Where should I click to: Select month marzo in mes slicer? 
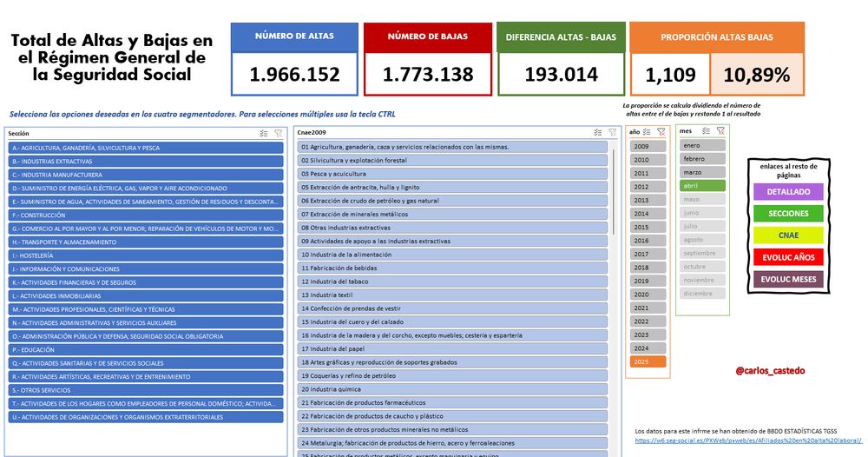coord(702,172)
